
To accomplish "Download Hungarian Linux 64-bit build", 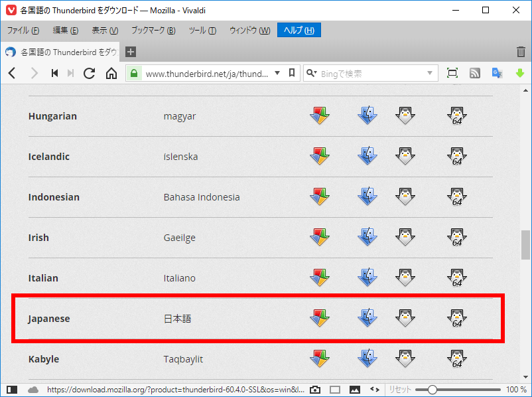I will pos(457,116).
